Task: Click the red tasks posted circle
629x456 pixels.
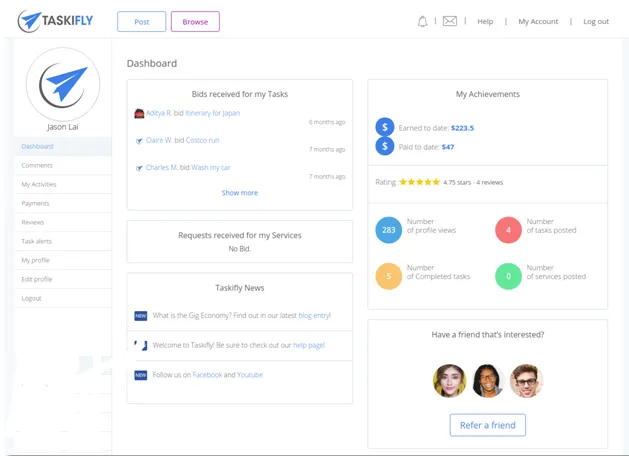Action: (508, 230)
